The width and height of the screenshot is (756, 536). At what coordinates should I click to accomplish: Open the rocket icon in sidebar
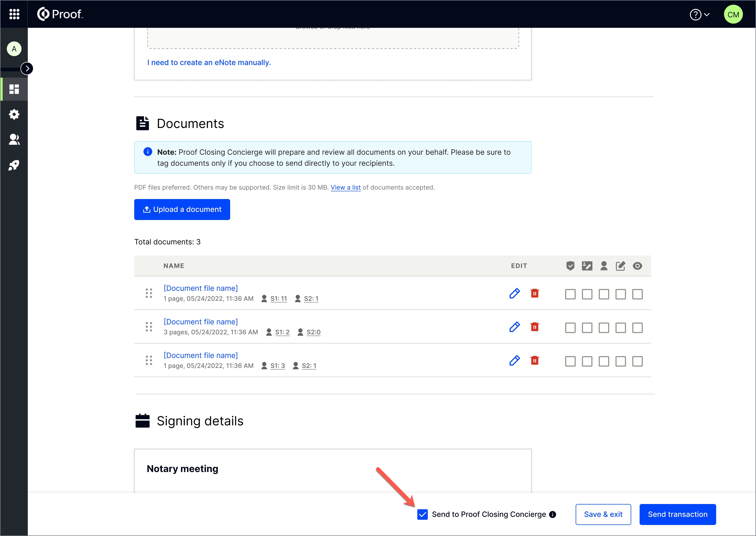click(14, 165)
